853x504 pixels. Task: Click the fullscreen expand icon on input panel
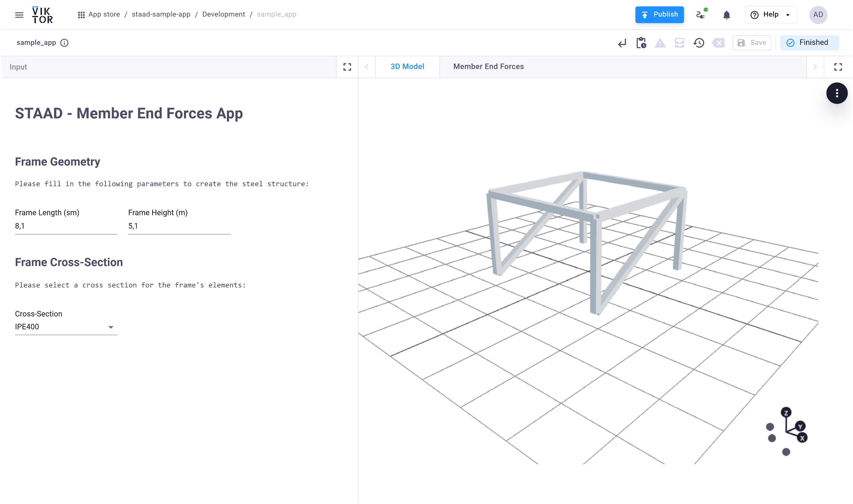[347, 67]
